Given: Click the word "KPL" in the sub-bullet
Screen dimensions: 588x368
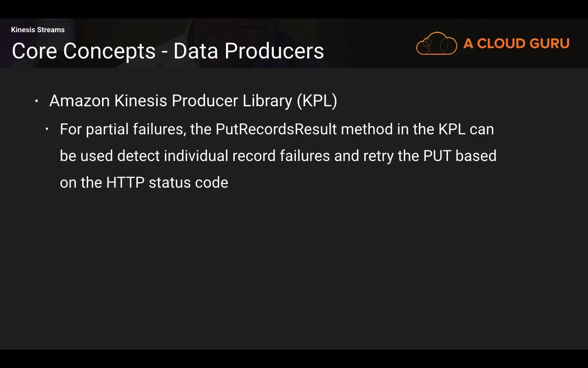Looking at the screenshot, I should [x=452, y=129].
